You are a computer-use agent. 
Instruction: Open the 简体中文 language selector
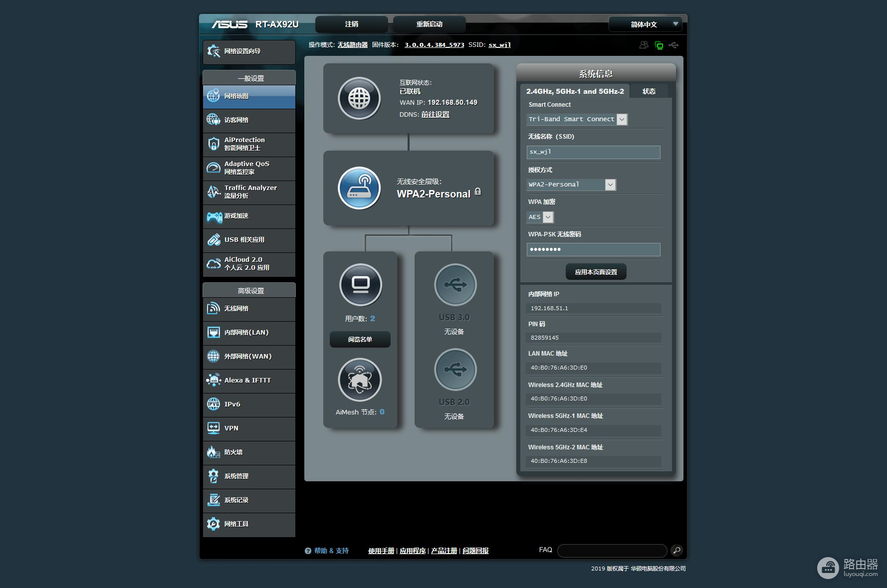point(645,24)
